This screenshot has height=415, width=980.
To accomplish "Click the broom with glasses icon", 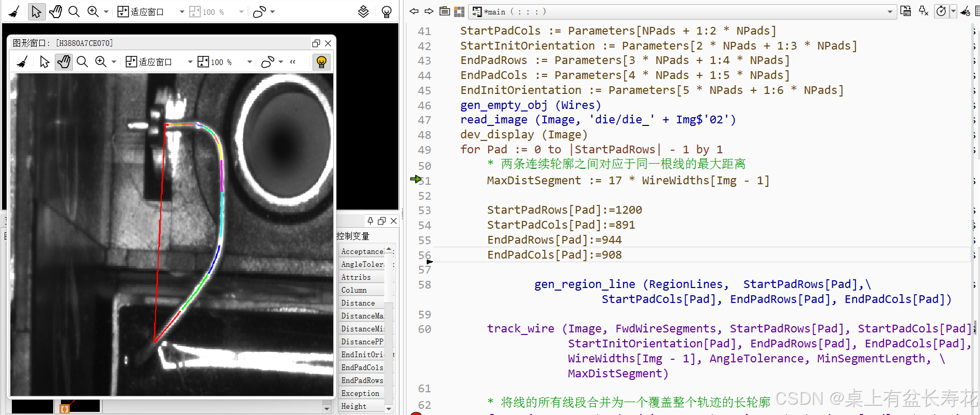I will point(965,11).
